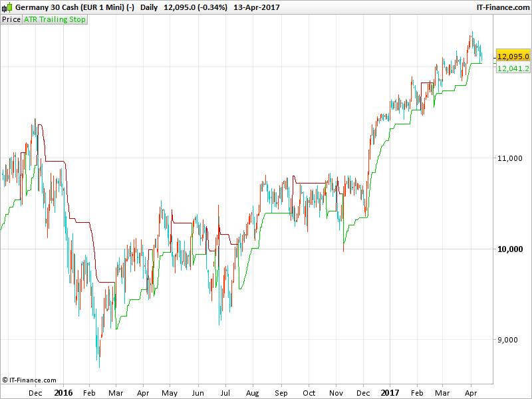Click the 13-Apr-2017 date label
The image size is (532, 399).
coord(257,7)
